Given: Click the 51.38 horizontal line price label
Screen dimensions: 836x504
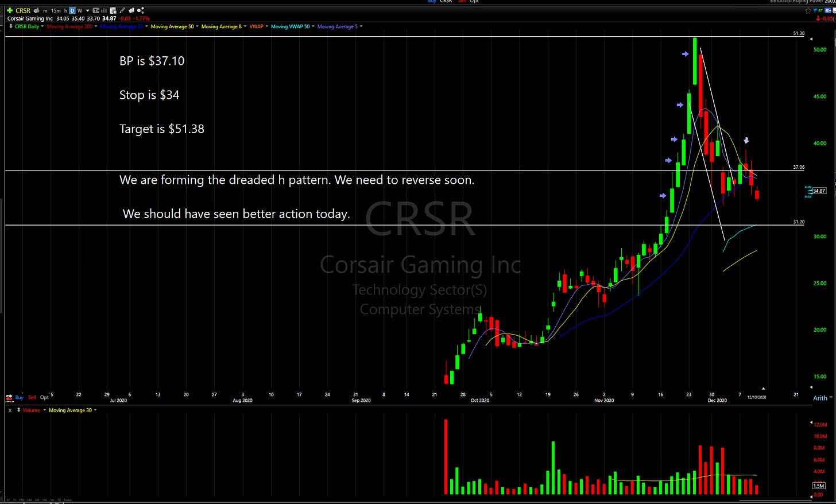Looking at the screenshot, I should click(x=799, y=33).
